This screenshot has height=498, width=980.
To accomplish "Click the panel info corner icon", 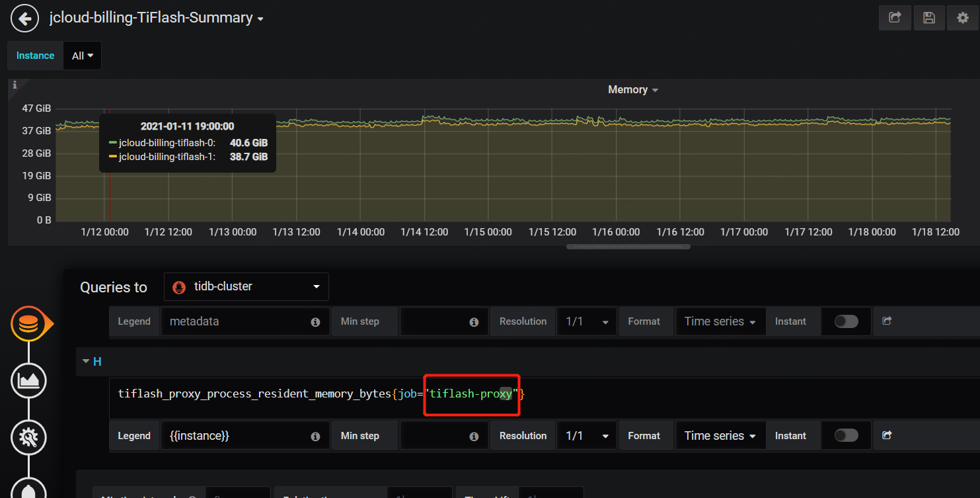I will [x=15, y=85].
